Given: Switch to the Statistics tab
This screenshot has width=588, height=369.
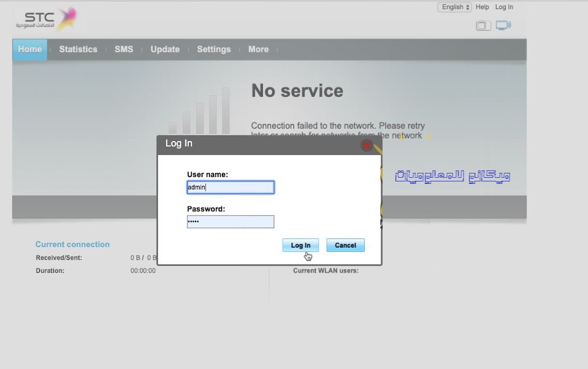Looking at the screenshot, I should [x=78, y=49].
